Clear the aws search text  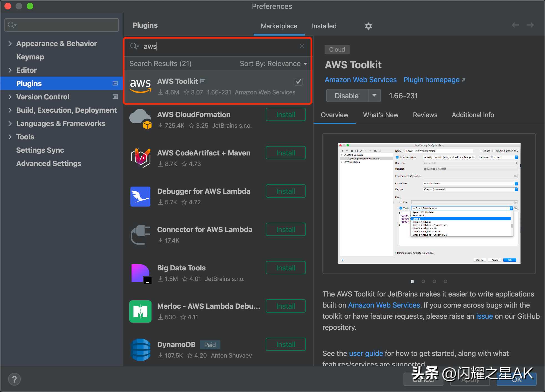(x=302, y=46)
